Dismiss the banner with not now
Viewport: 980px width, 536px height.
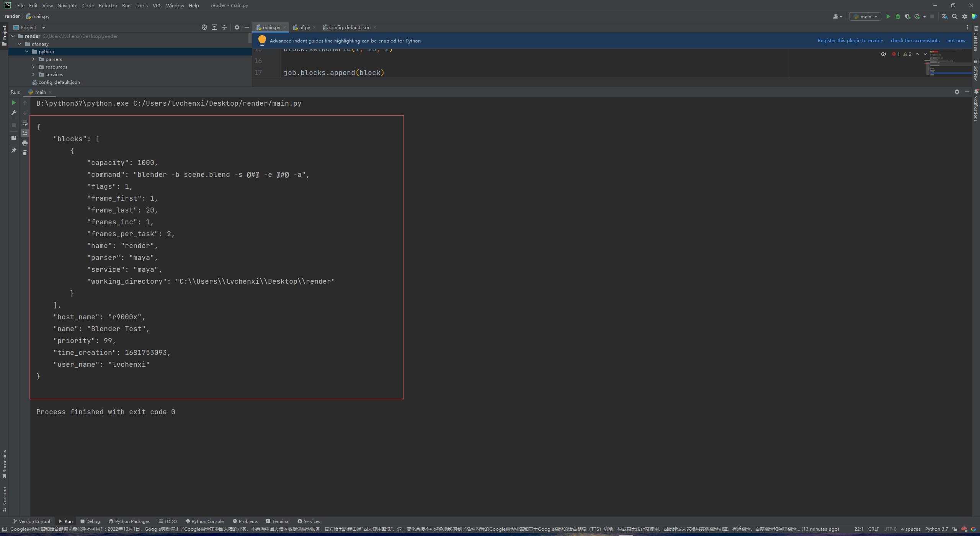pos(956,41)
